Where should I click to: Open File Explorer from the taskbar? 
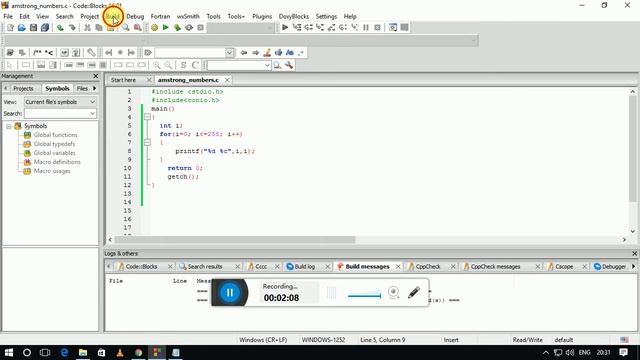pyautogui.click(x=83, y=352)
